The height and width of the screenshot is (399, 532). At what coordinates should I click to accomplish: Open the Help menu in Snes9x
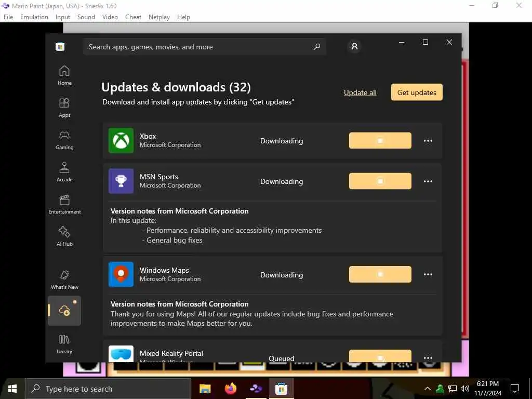click(183, 17)
